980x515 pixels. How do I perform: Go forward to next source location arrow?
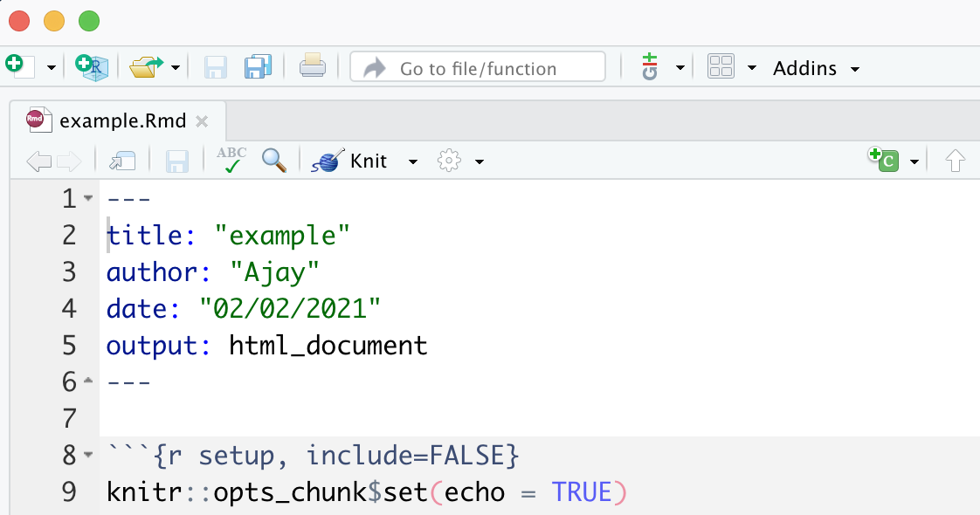69,161
